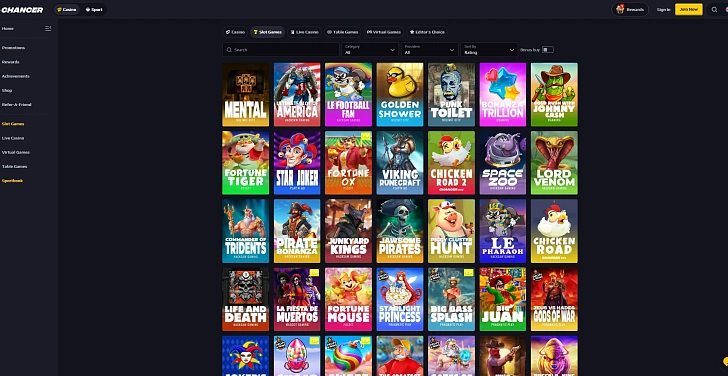728x376 pixels.
Task: Open the Mental game tile
Action: pyautogui.click(x=246, y=95)
